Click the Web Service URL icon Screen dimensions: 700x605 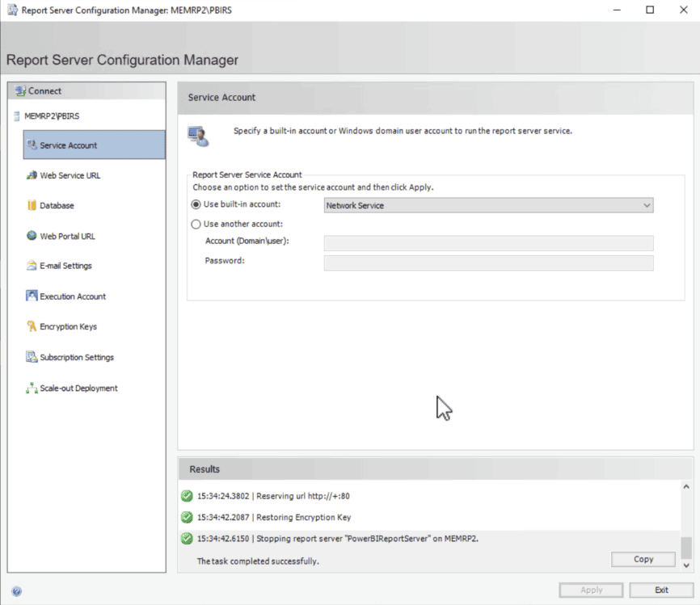click(32, 175)
